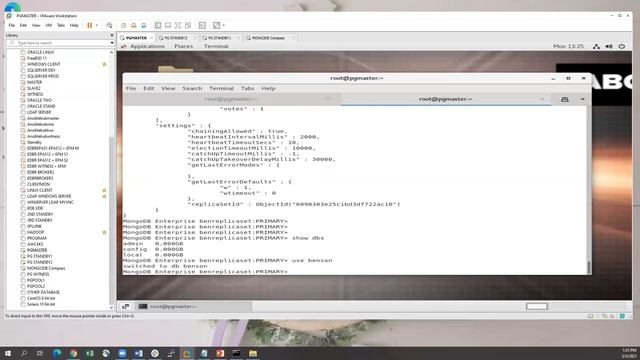640x360 pixels.
Task: Click the new terminal tab icon
Action: coord(564,99)
